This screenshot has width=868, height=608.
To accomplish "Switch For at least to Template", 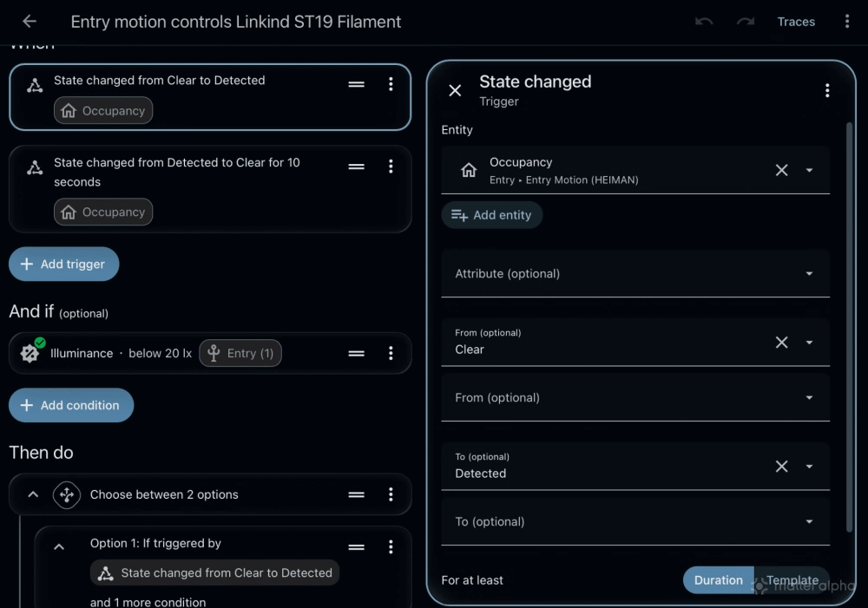I will point(792,579).
